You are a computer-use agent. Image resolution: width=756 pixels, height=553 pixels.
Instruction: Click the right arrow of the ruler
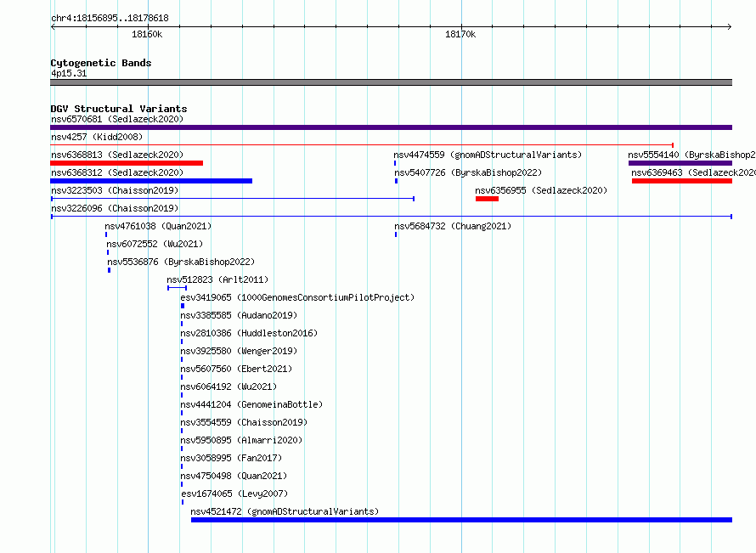tap(730, 27)
